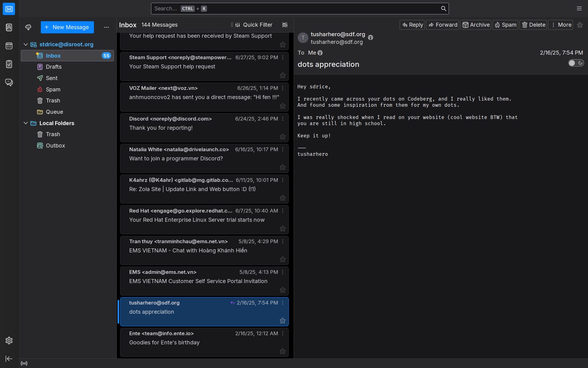This screenshot has height=368, width=588.
Task: Open the Chat space icon
Action: click(x=9, y=82)
